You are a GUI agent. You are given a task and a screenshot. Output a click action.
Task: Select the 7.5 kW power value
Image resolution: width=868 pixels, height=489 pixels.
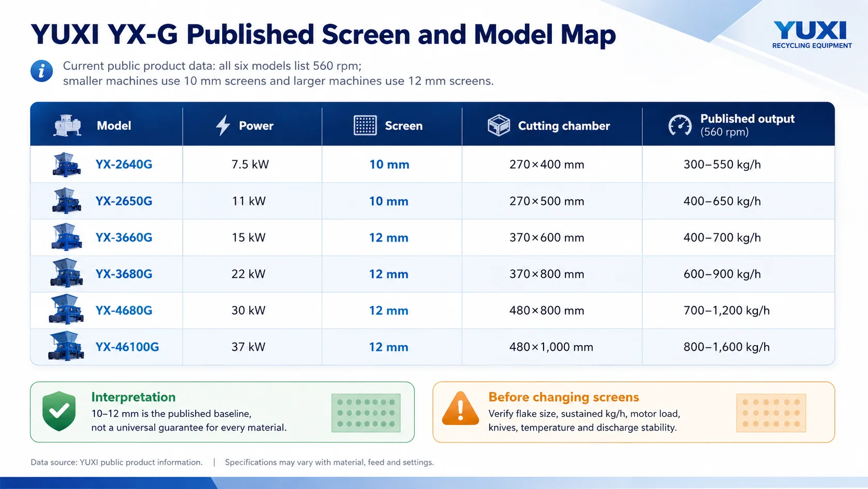click(x=250, y=164)
